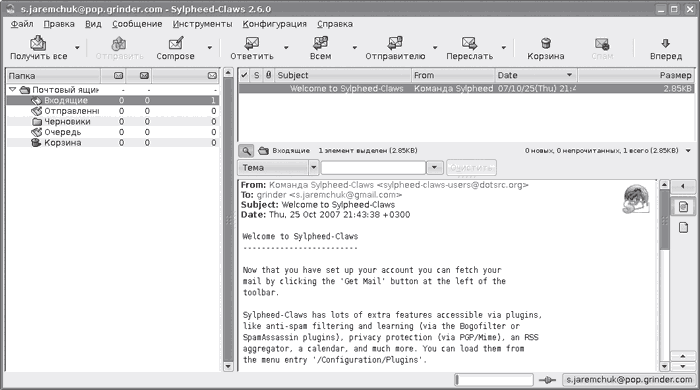The image size is (700, 390).
Task: Click the quick search text field
Action: coord(373,168)
